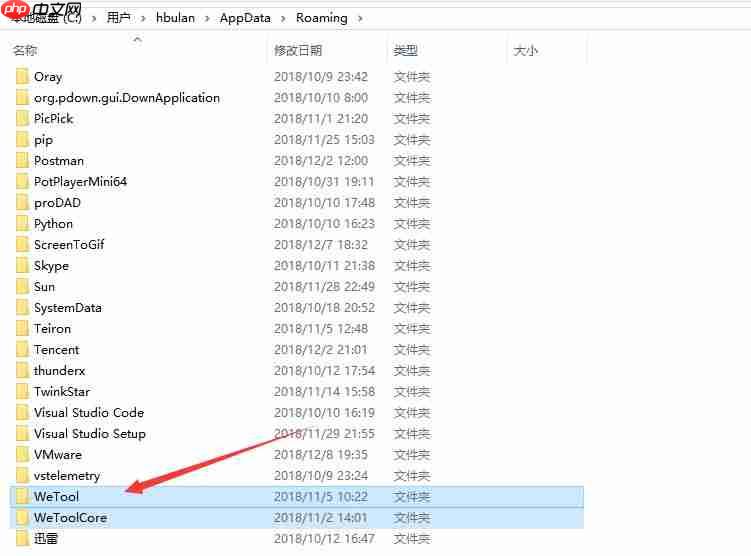Viewport: 751px width, 556px height.
Task: Select the PicPick folder name
Action: click(53, 119)
